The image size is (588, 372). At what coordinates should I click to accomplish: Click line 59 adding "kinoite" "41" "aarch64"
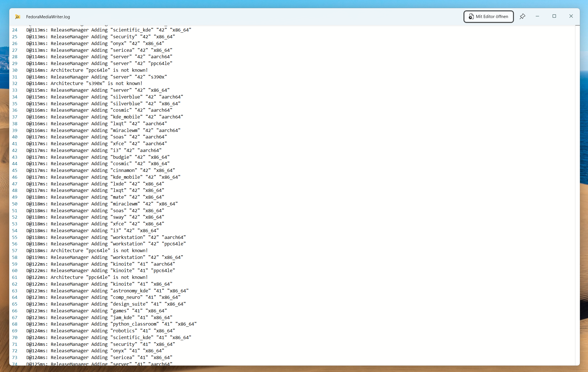[x=101, y=264]
